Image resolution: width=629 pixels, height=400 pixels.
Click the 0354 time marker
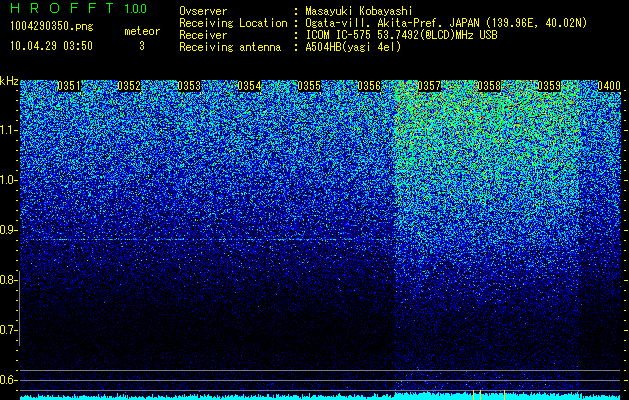tap(249, 86)
